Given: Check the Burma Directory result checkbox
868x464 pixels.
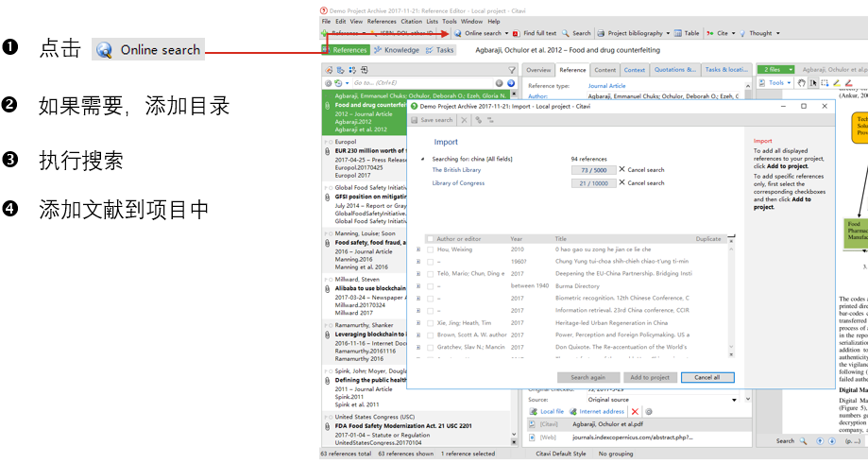Looking at the screenshot, I should (x=430, y=285).
